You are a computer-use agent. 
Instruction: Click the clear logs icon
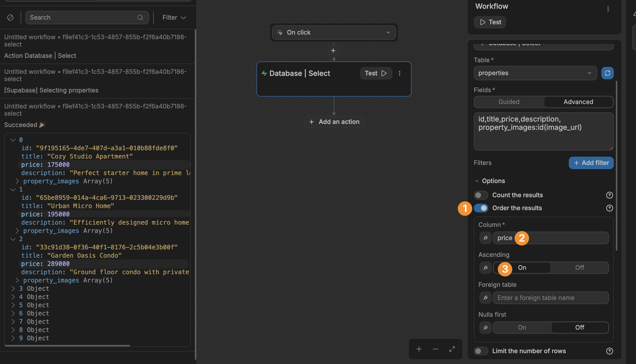point(10,18)
